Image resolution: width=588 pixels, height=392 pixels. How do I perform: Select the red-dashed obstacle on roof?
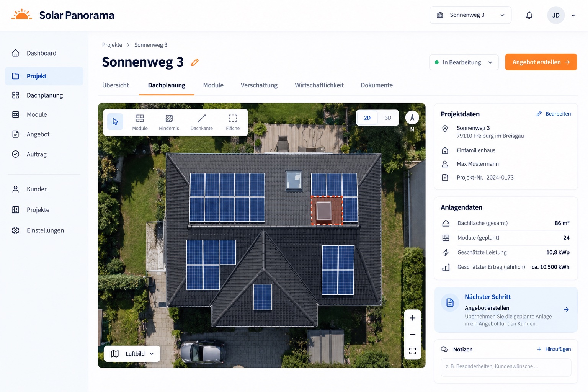327,211
